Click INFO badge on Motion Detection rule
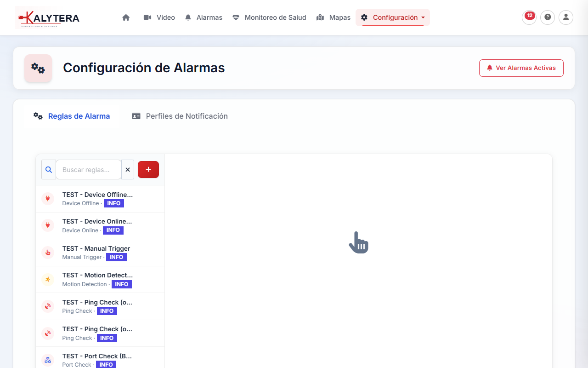Viewport: 588px width, 368px height. coord(122,284)
